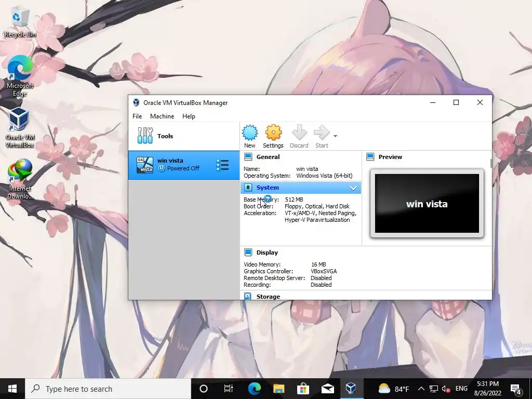Open the Display section header link
The image size is (532, 399).
[x=267, y=252]
